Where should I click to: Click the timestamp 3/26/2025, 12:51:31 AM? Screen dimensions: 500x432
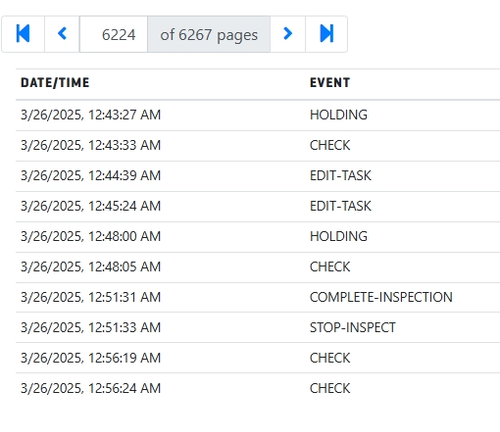point(91,297)
